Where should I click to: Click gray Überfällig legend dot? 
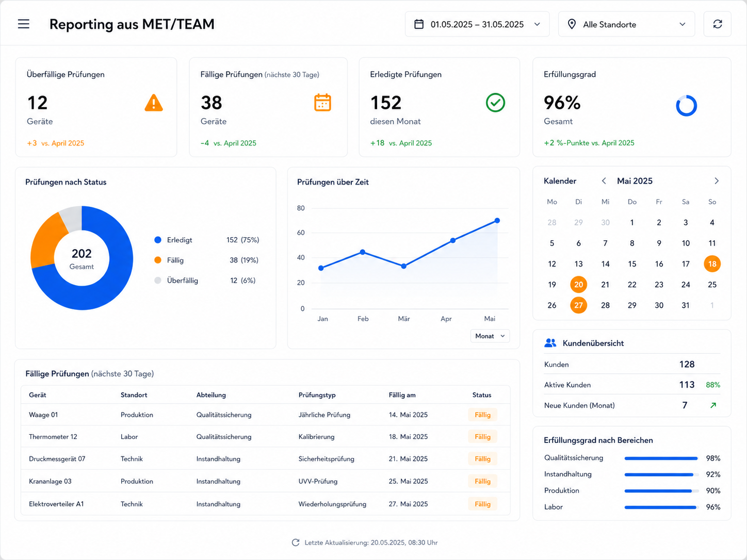click(x=158, y=280)
